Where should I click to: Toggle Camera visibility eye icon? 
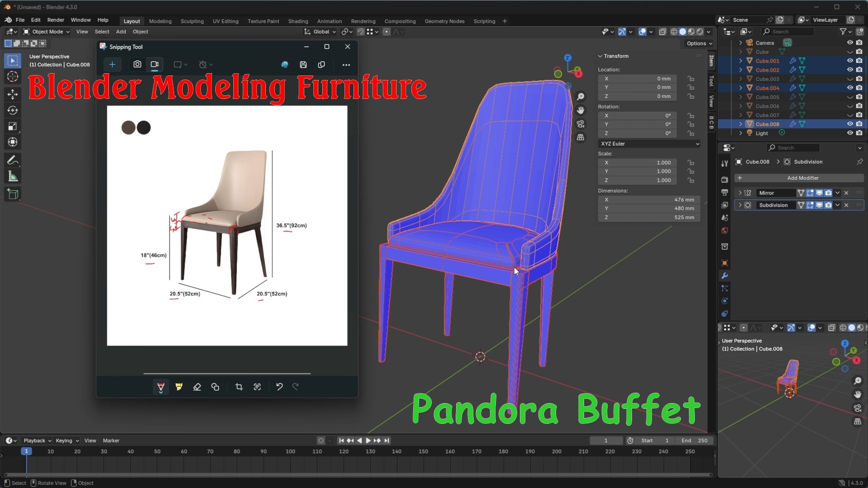[850, 42]
